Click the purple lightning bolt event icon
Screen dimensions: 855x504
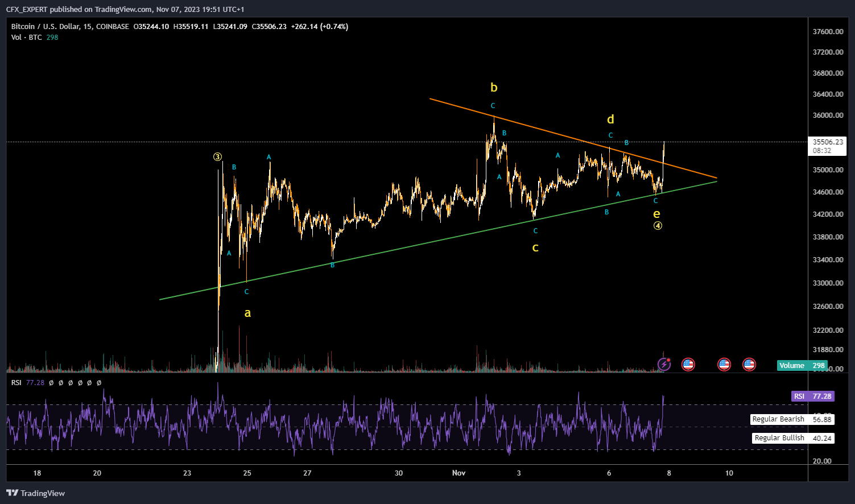coord(664,364)
